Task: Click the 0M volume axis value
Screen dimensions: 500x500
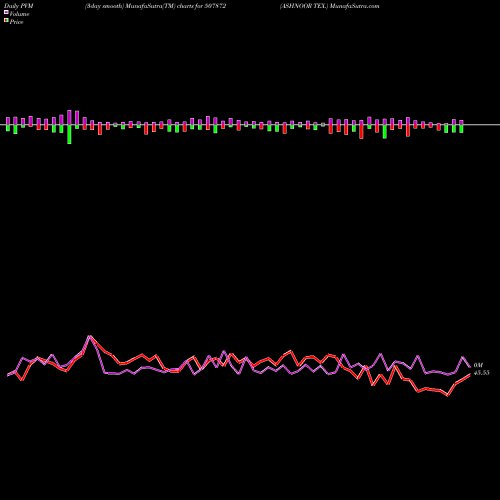Action: point(478,365)
